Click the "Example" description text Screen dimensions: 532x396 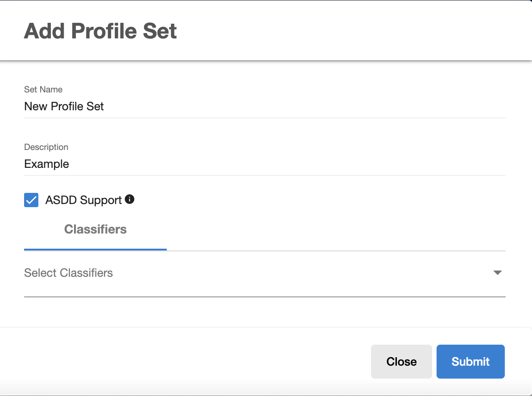pyautogui.click(x=47, y=164)
